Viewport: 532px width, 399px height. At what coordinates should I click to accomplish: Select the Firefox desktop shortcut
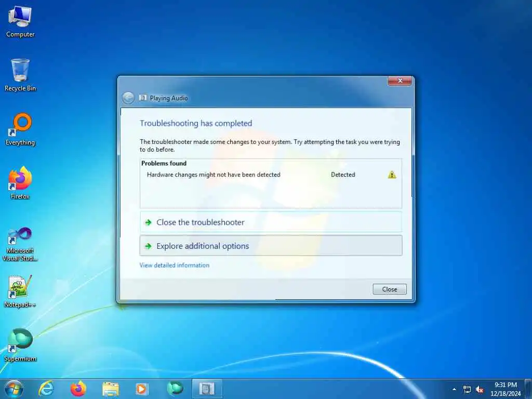[20, 183]
